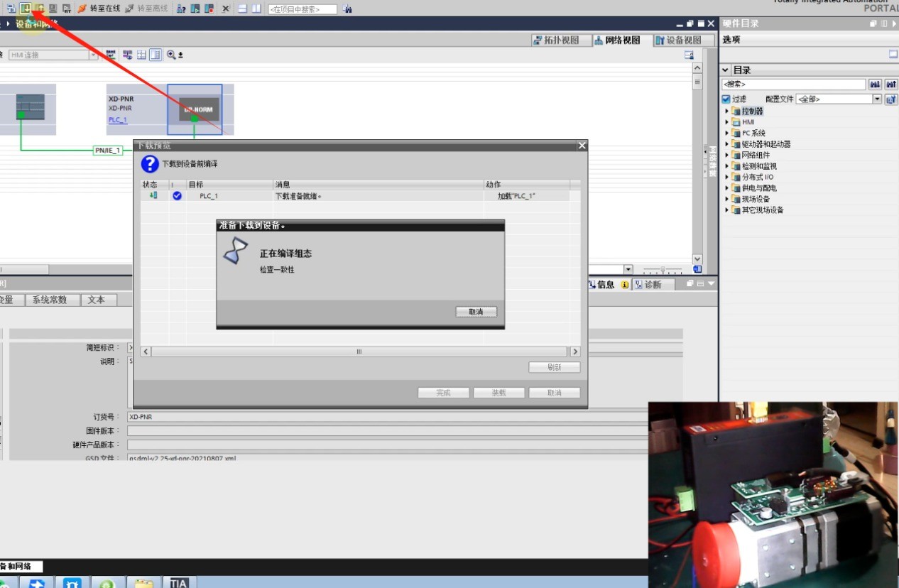
Task: Expand the 控制器 controllers folder
Action: click(x=727, y=111)
